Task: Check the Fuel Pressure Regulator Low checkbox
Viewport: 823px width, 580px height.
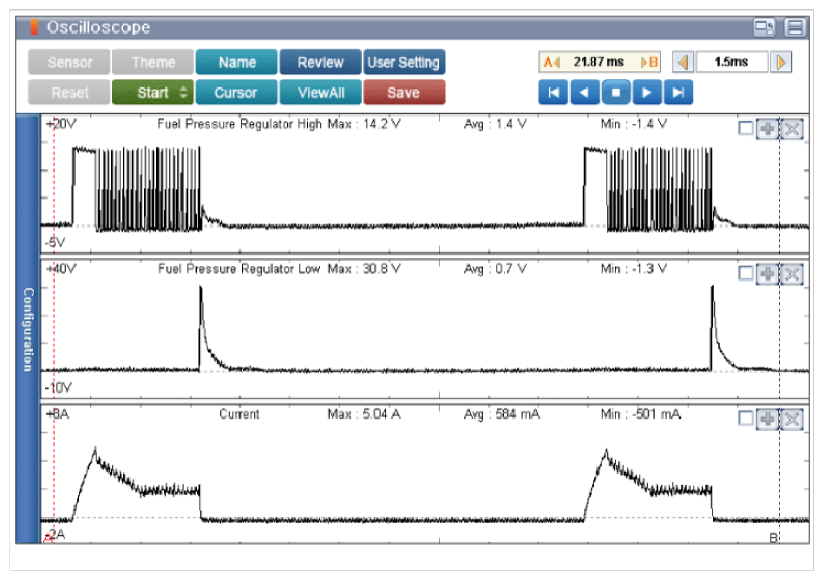Action: (x=745, y=274)
